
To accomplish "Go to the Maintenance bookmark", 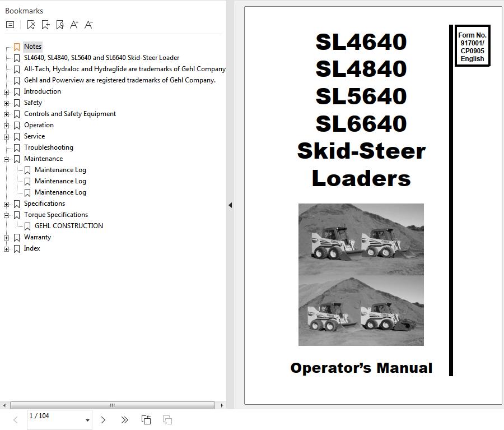I will click(x=43, y=159).
